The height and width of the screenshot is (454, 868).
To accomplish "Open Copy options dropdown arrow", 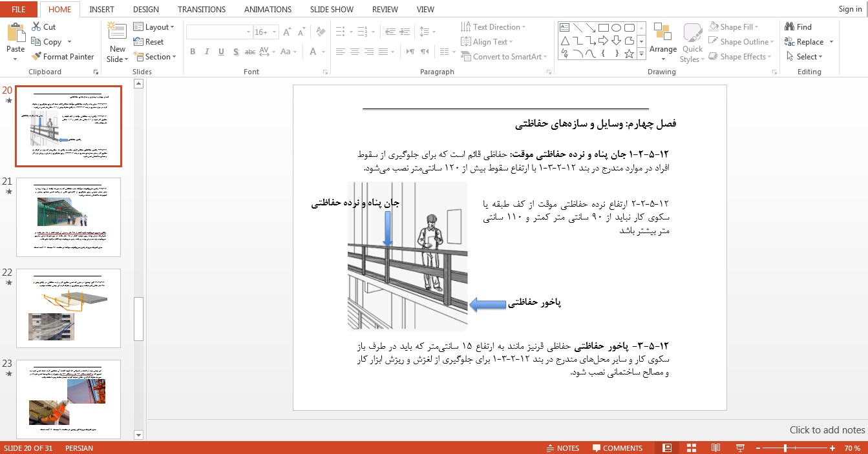I will pos(68,42).
